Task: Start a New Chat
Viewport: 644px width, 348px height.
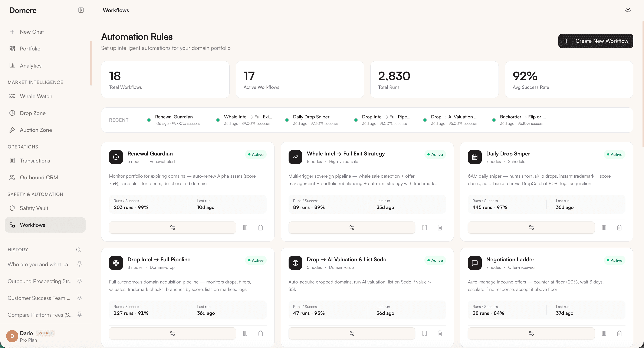Action: click(x=32, y=32)
